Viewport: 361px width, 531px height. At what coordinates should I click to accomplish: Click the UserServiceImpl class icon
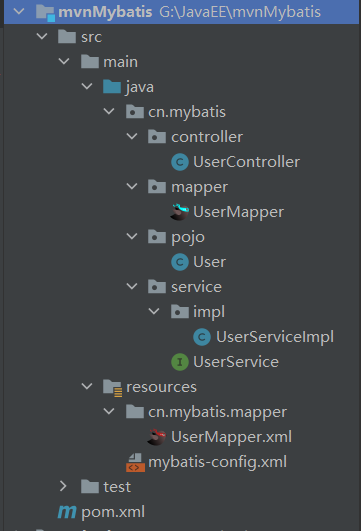click(x=202, y=337)
